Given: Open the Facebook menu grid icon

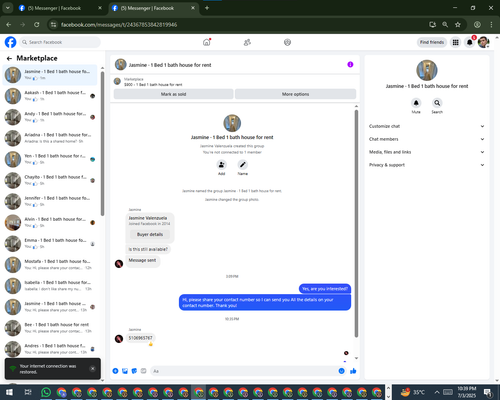Looking at the screenshot, I should pos(455,42).
